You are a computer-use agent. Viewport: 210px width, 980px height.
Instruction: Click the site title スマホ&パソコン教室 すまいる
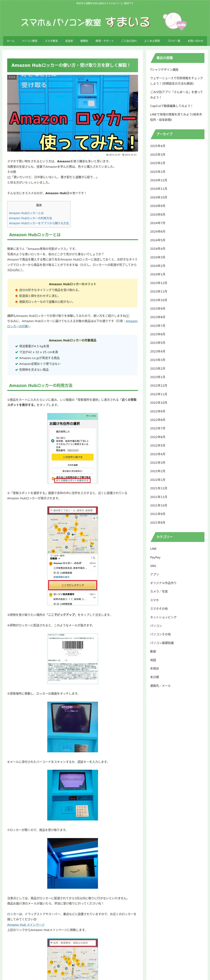click(x=85, y=22)
